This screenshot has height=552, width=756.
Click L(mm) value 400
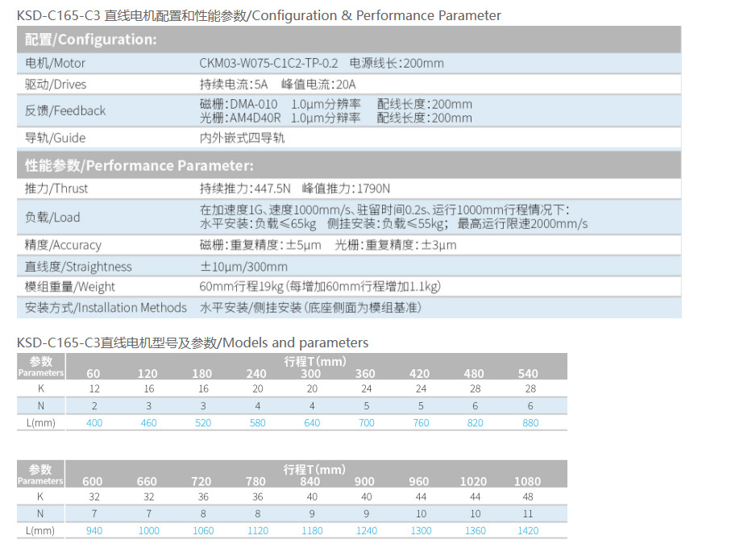[94, 423]
